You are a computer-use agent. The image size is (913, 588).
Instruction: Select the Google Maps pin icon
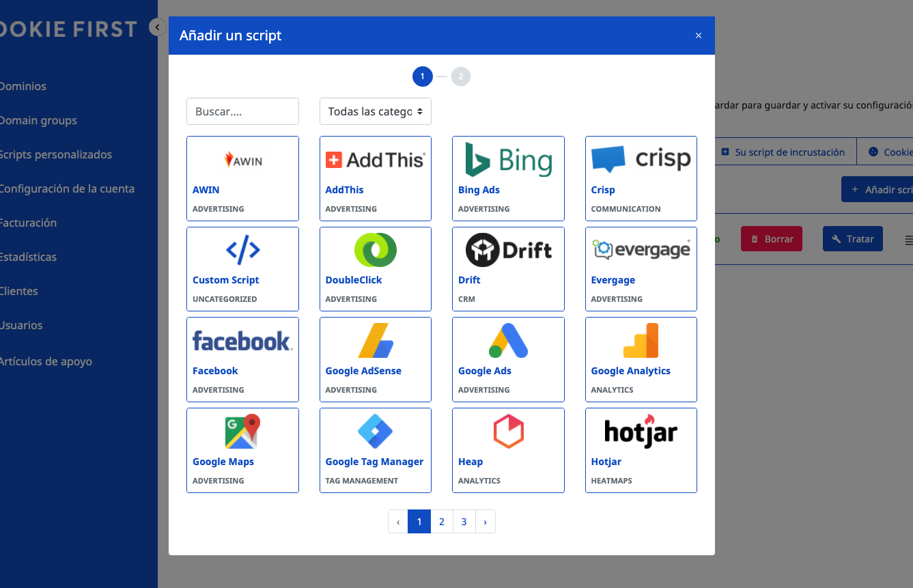tap(243, 431)
